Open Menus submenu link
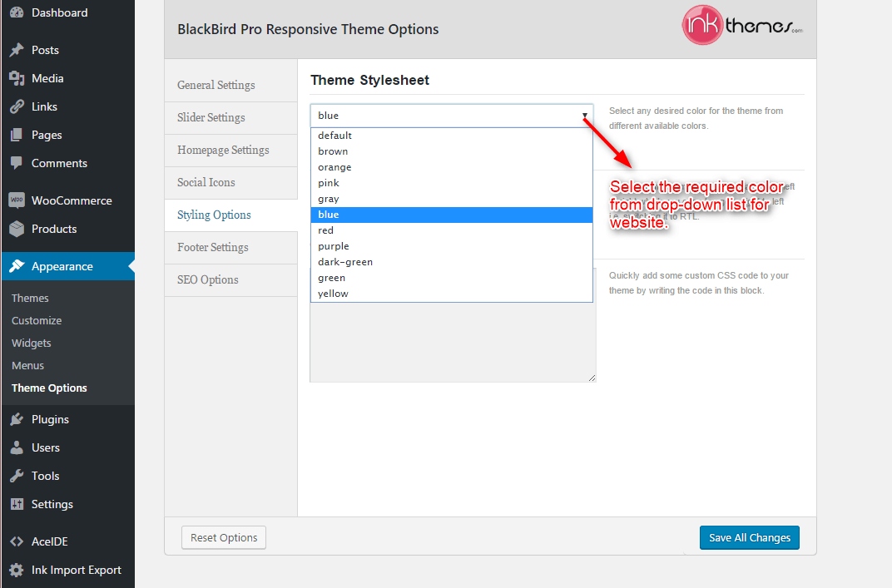The image size is (892, 588). (28, 366)
